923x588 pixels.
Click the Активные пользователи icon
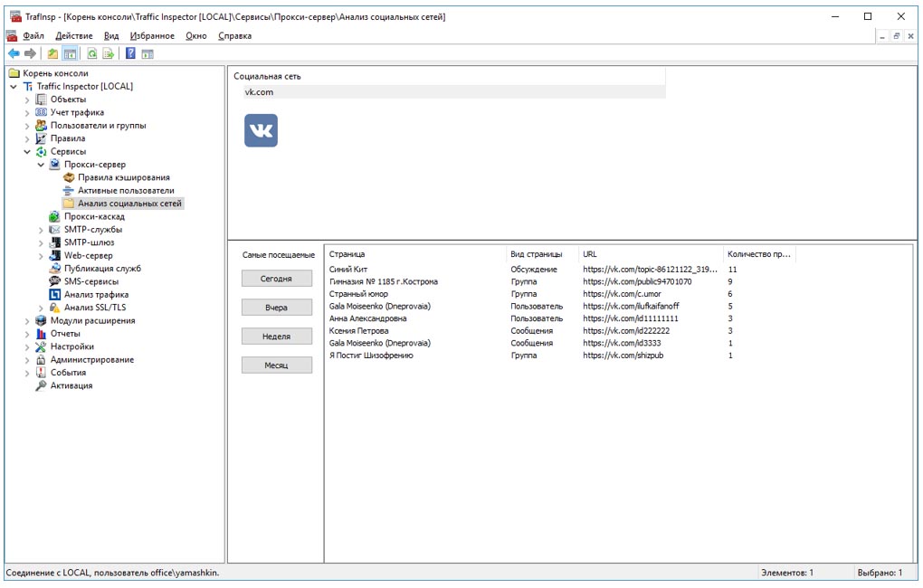click(x=69, y=190)
